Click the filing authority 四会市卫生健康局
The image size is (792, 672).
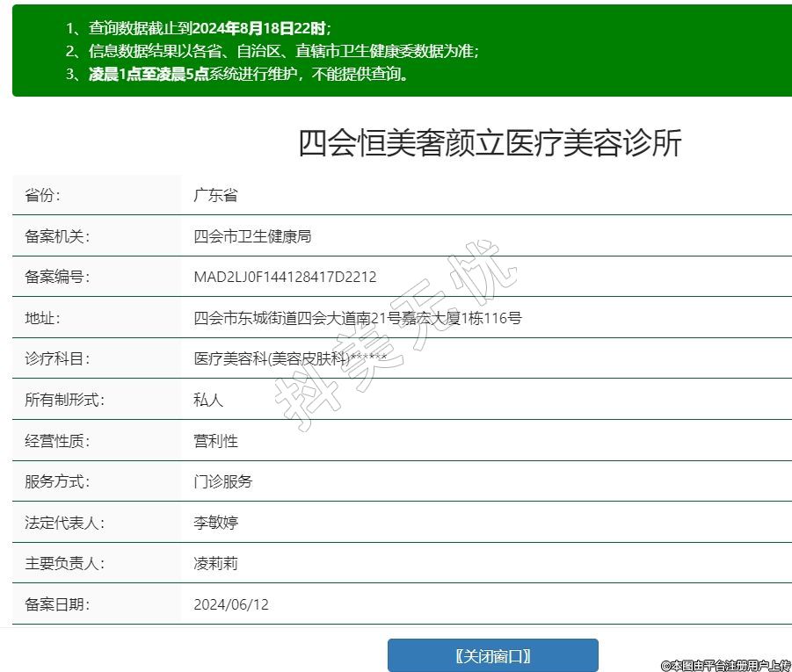tap(252, 236)
